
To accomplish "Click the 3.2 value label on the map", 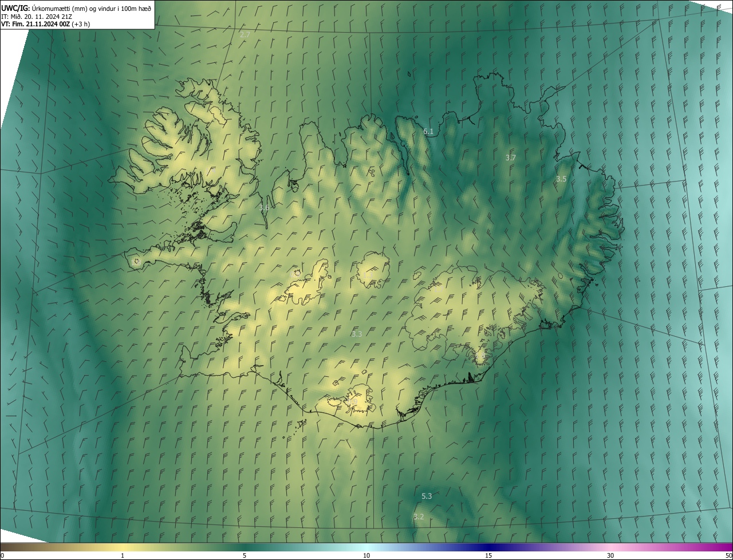I will (x=419, y=517).
